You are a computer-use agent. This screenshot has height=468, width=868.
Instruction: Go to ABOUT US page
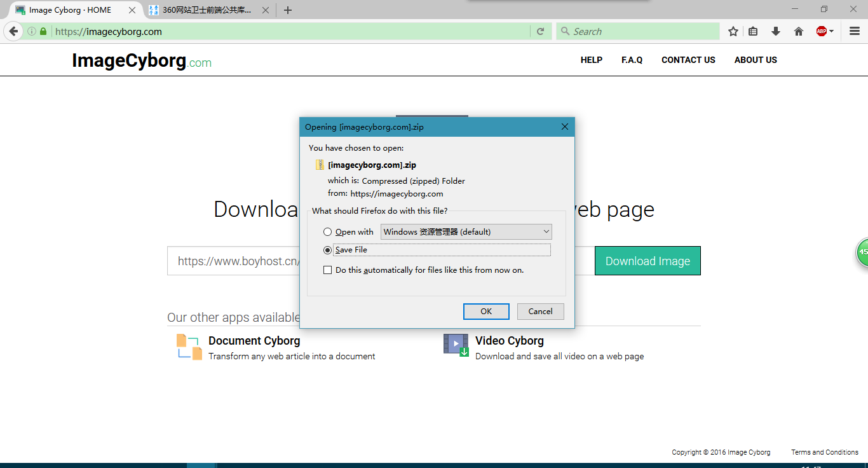[756, 60]
